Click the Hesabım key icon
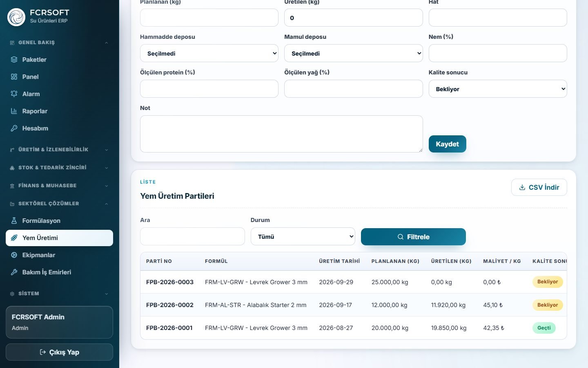The height and width of the screenshot is (368, 588). click(14, 128)
